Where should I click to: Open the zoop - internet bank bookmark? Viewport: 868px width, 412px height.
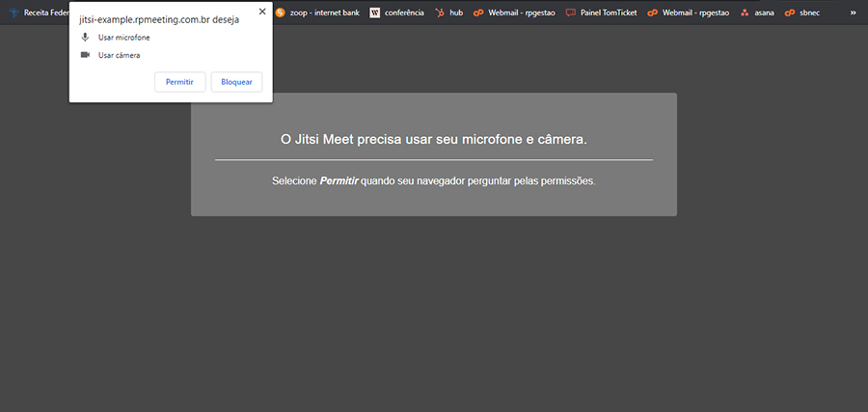[x=316, y=13]
